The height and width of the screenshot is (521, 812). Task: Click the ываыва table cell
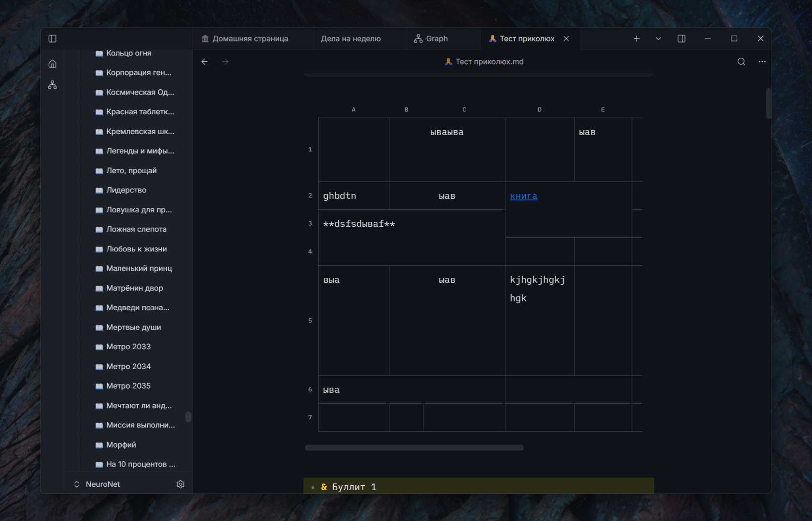pyautogui.click(x=447, y=150)
